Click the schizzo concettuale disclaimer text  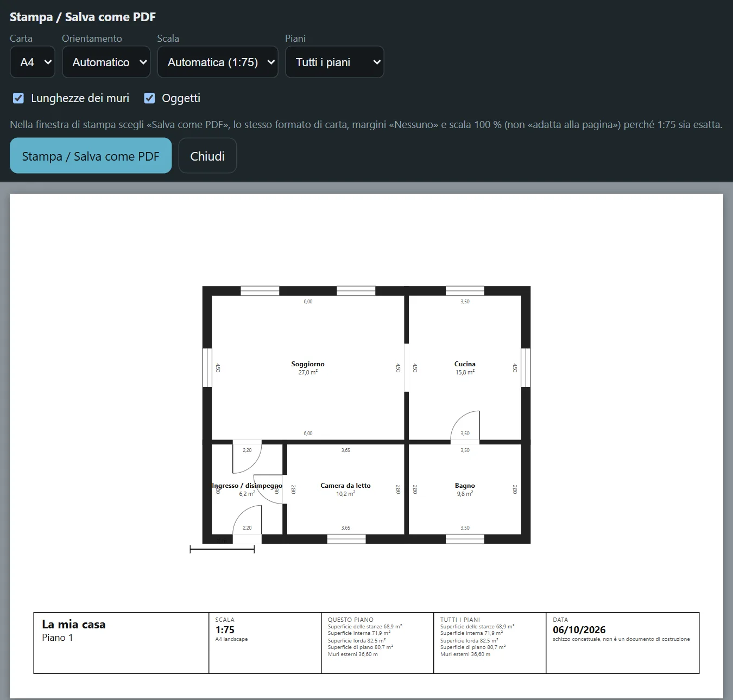621,639
